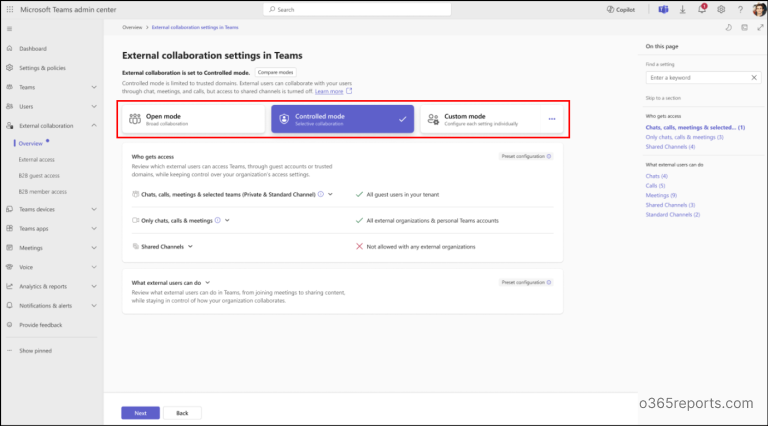Open the settings gear icon
768x426 pixels.
click(721, 9)
